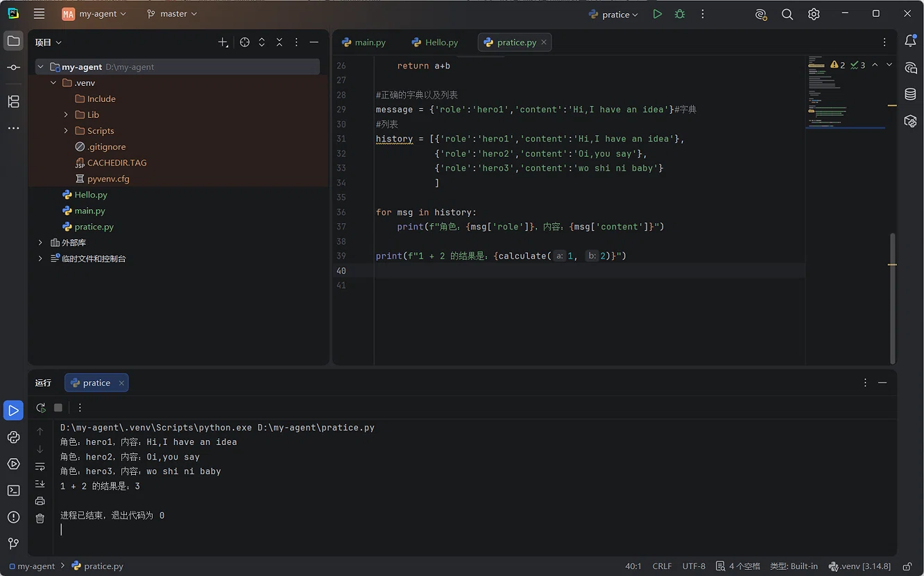The image size is (924, 576).
Task: Click the CRLF line separator widget
Action: [662, 566]
